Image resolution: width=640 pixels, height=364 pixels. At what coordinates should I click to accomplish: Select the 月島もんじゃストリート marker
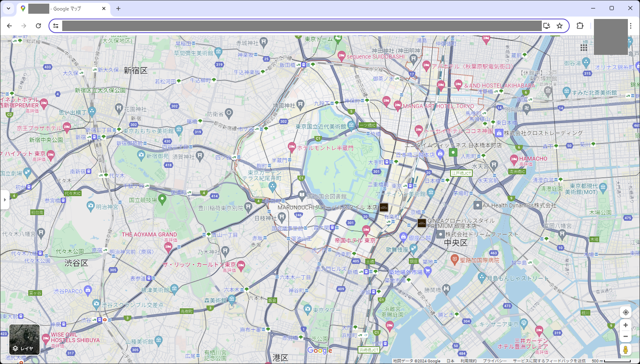(482, 277)
